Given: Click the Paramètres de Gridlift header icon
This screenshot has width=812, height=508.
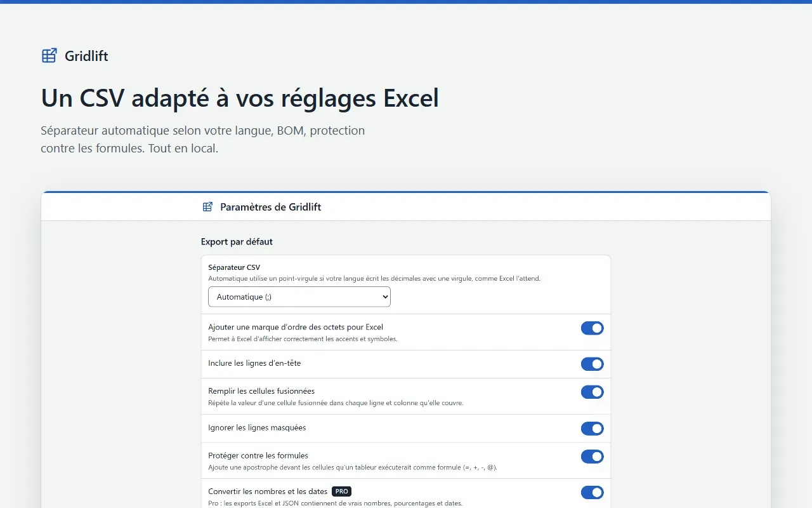Looking at the screenshot, I should tap(207, 207).
